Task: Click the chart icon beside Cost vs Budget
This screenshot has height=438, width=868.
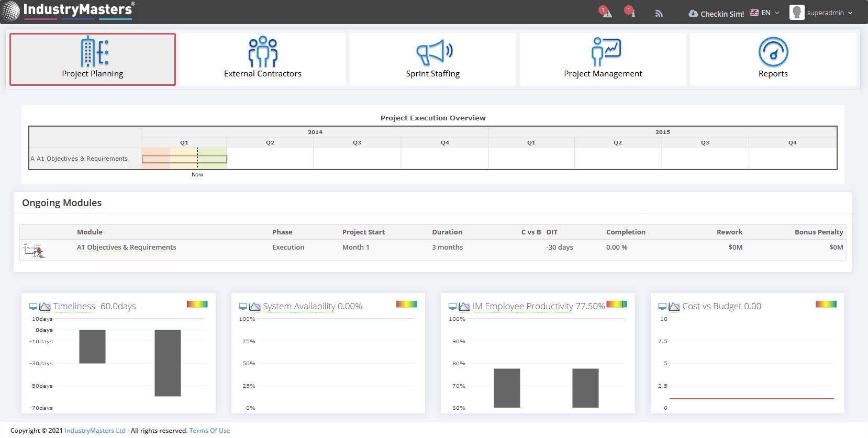Action: (674, 307)
